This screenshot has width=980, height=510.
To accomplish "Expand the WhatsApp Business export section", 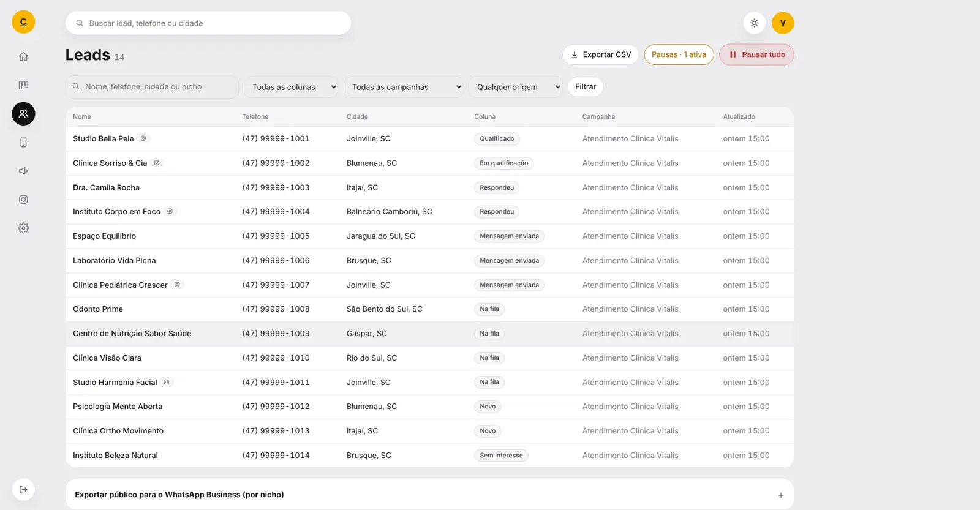I will click(x=429, y=495).
